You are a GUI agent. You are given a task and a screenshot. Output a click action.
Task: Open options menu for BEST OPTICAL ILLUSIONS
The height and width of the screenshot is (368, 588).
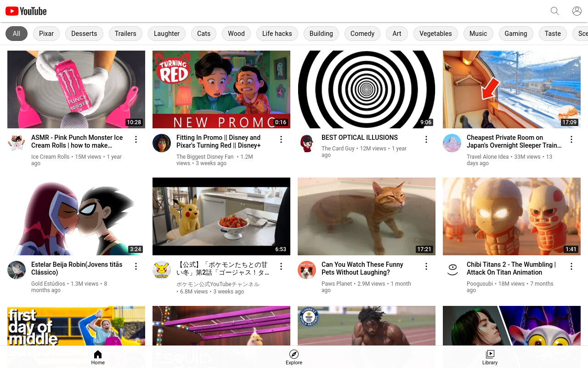[x=426, y=139]
